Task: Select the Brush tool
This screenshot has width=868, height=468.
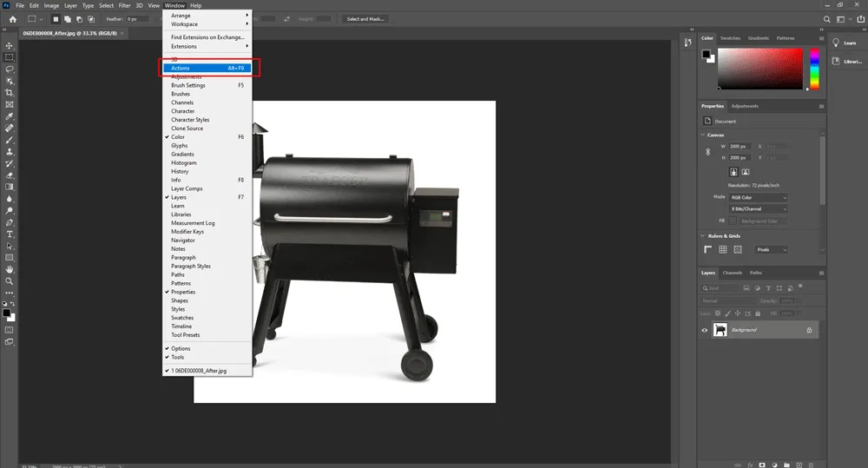Action: tap(10, 140)
